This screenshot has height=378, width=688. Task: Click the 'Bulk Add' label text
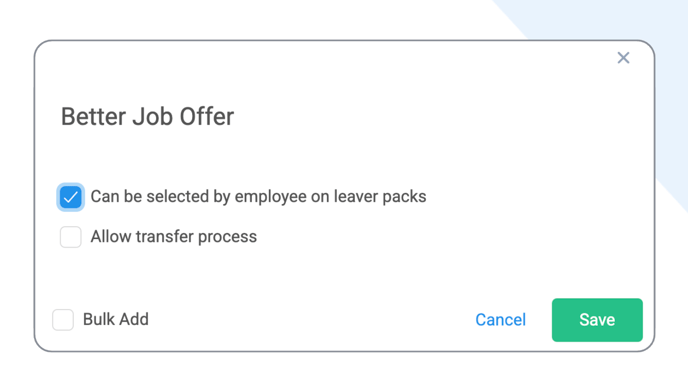click(x=116, y=319)
